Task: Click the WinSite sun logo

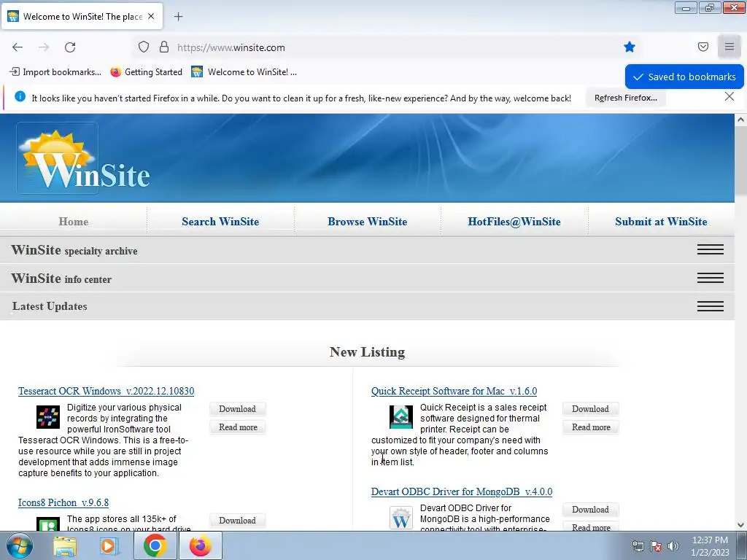Action: click(58, 158)
